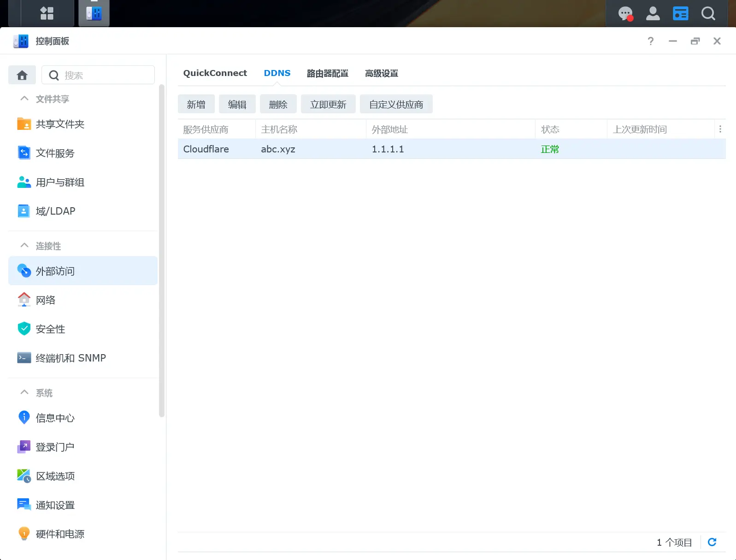Screen dimensions: 736x560
Task: Sort by Last Updated (上次更新时间) column
Action: click(x=661, y=129)
